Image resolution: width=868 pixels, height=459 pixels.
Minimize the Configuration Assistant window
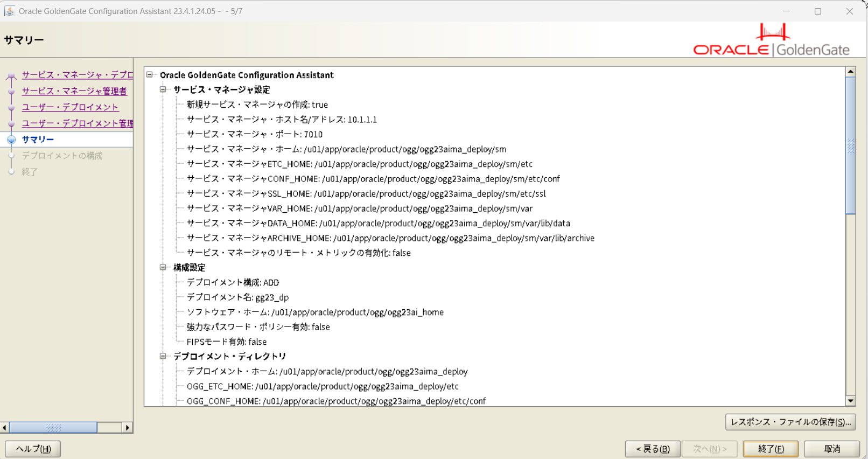click(787, 11)
